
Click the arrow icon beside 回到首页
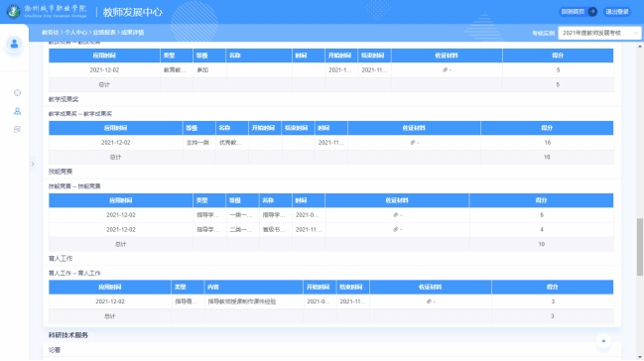point(592,12)
